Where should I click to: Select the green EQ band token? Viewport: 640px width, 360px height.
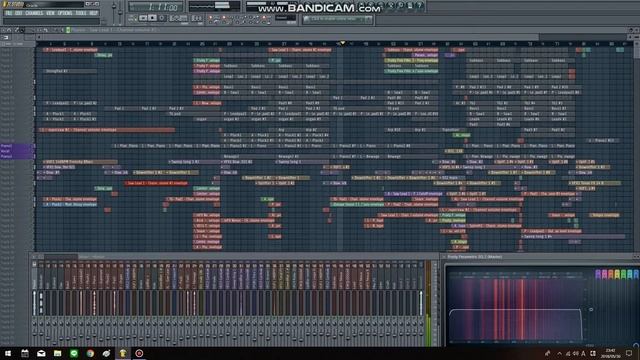[x=623, y=274]
